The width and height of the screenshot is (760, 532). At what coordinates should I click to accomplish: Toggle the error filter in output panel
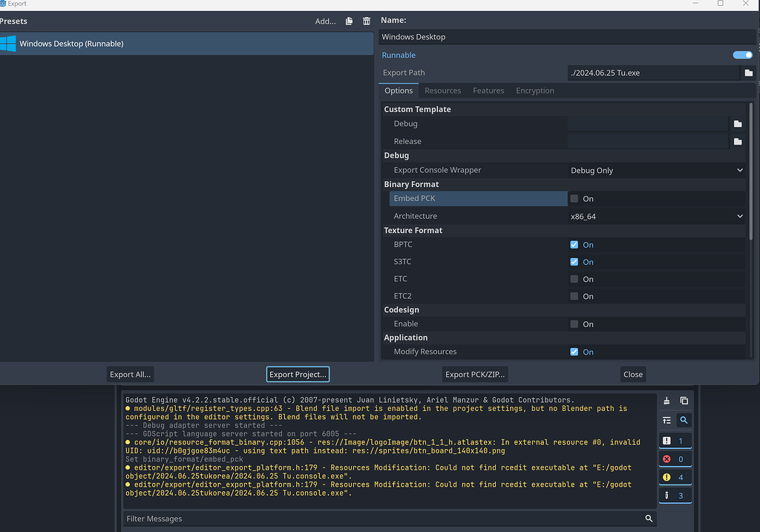[x=675, y=458]
